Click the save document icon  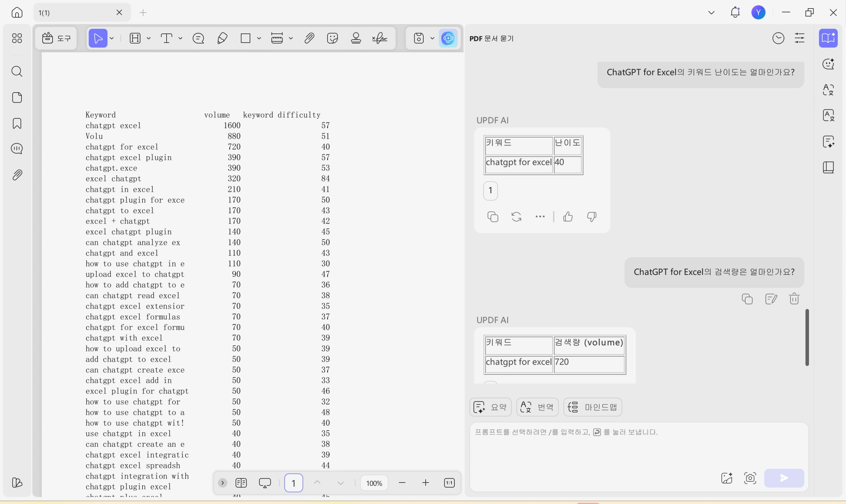click(x=419, y=38)
